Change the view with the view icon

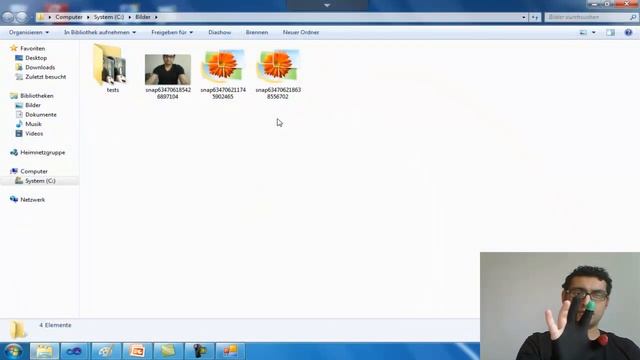click(x=583, y=32)
